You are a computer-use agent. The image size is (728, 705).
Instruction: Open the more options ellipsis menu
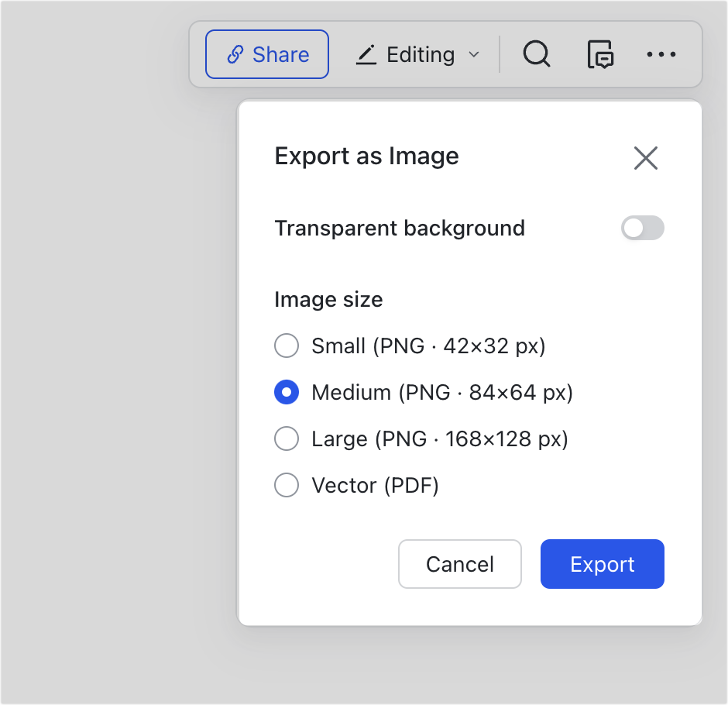661,54
